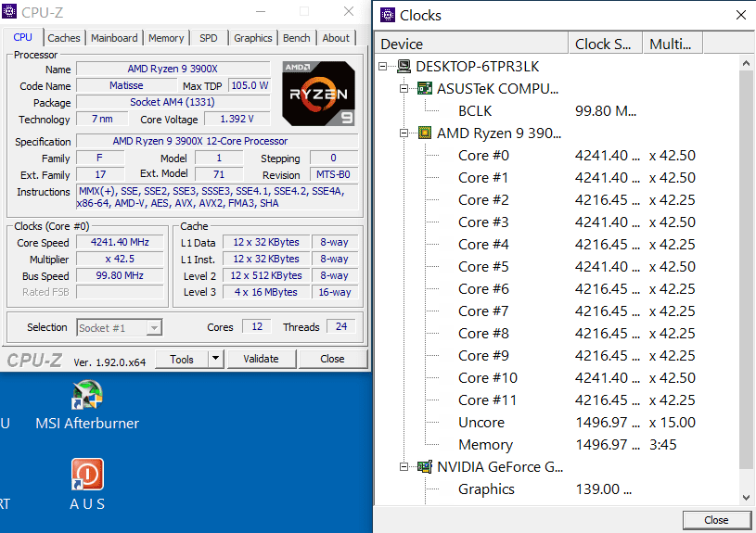Select Core #7 row in Clocks list
The width and height of the screenshot is (756, 533).
click(557, 311)
